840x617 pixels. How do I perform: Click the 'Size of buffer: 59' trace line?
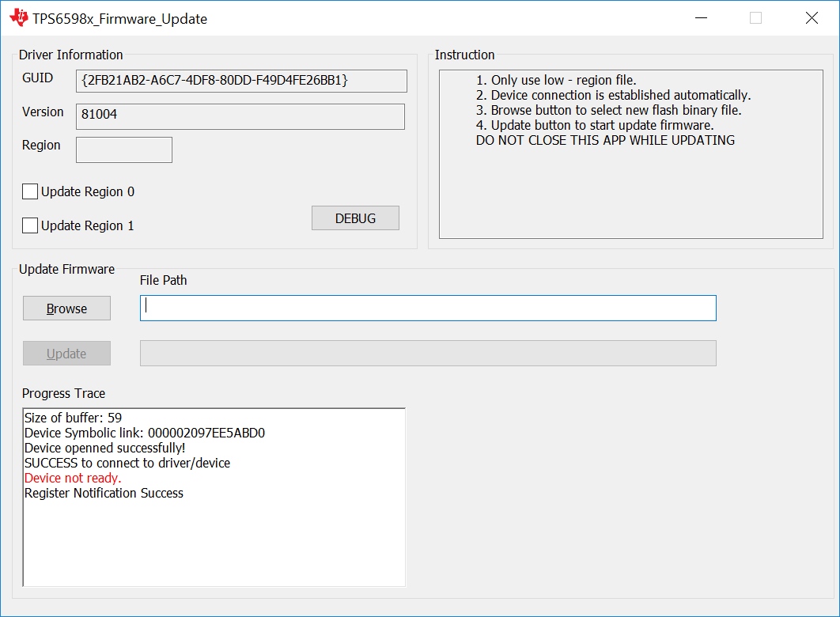coord(74,418)
